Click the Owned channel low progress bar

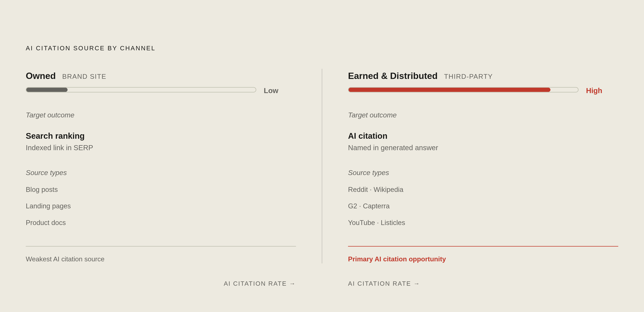[141, 90]
